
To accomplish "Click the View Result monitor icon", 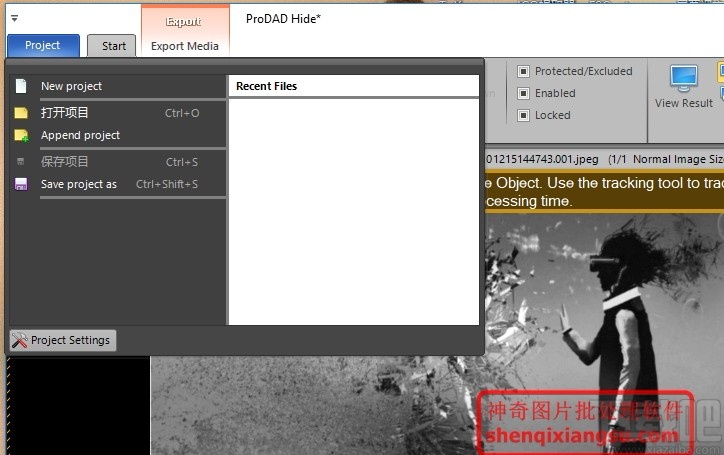I will click(683, 78).
